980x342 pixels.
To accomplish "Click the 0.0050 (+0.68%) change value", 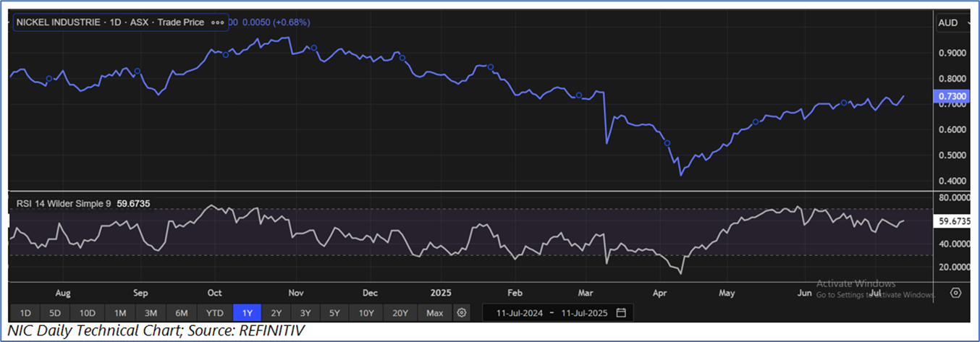I will pos(276,22).
